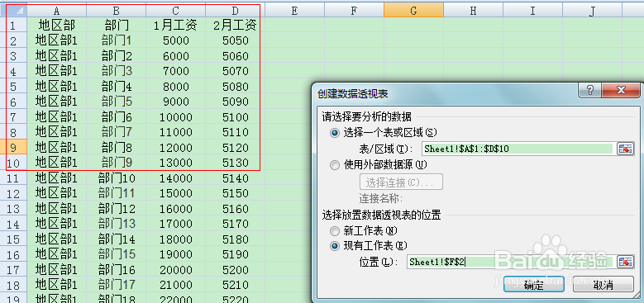Click the 确定 button
This screenshot has height=303, width=644.
pyautogui.click(x=534, y=284)
